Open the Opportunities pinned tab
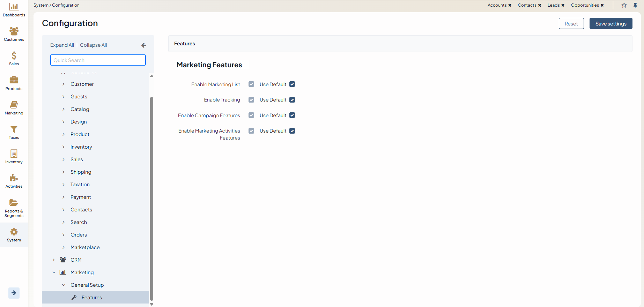 pyautogui.click(x=585, y=5)
